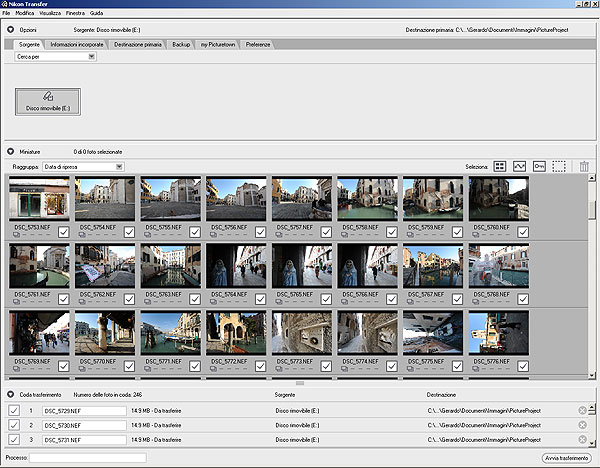Switch to the my Picturetown tab
600x468 pixels.
pyautogui.click(x=218, y=45)
